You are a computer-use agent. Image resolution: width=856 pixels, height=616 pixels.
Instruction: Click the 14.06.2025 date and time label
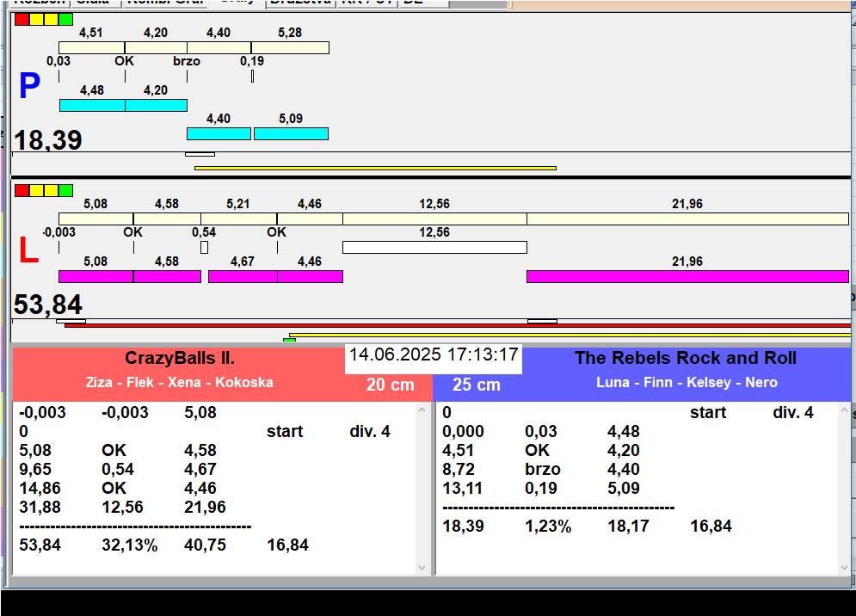pyautogui.click(x=434, y=354)
